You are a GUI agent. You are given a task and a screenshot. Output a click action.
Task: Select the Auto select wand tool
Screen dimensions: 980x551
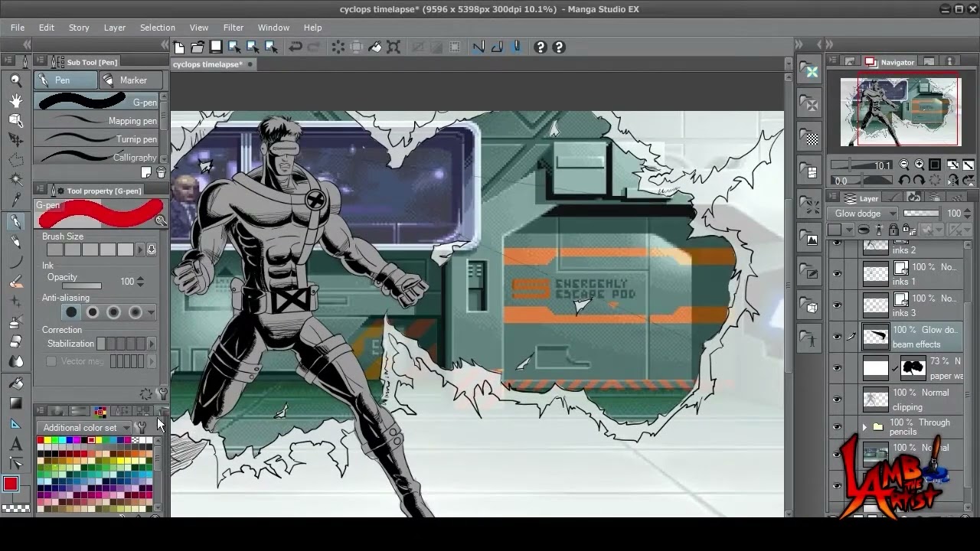click(x=15, y=180)
